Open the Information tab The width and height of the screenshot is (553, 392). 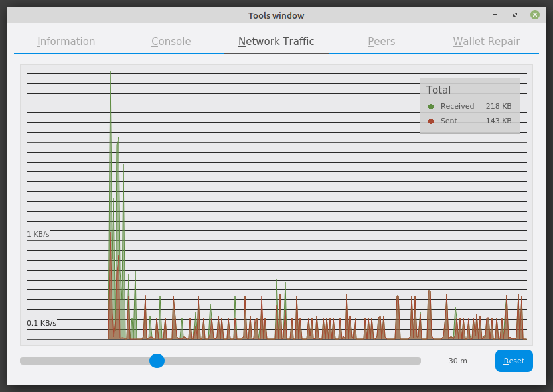(x=66, y=42)
